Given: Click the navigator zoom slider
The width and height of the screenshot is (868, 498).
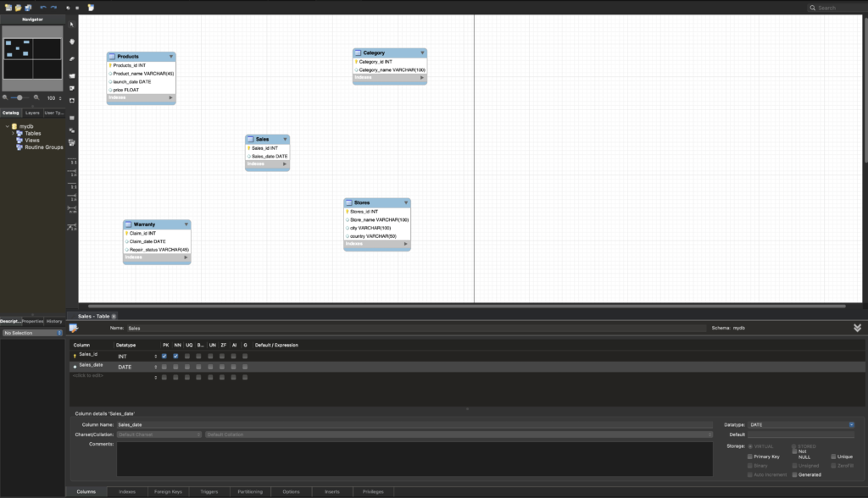Looking at the screenshot, I should pyautogui.click(x=19, y=97).
